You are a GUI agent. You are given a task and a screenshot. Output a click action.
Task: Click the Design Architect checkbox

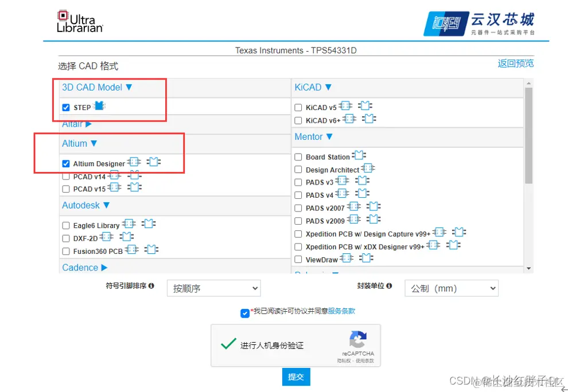[298, 170]
